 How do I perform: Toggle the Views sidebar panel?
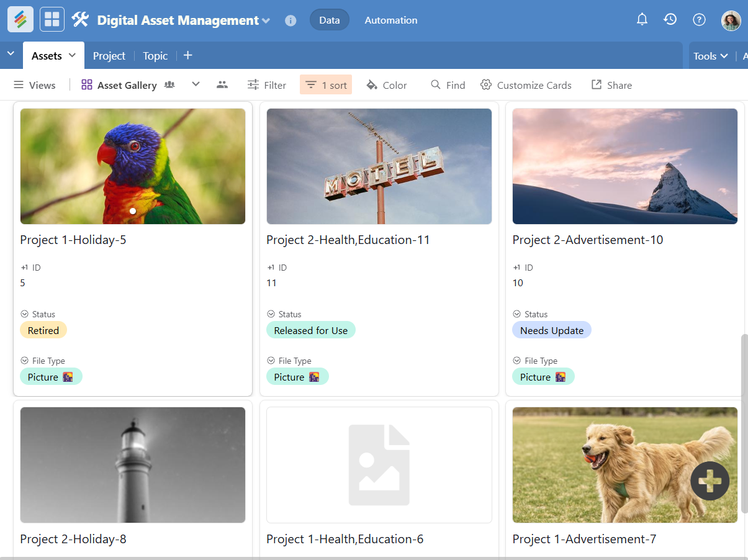(35, 85)
